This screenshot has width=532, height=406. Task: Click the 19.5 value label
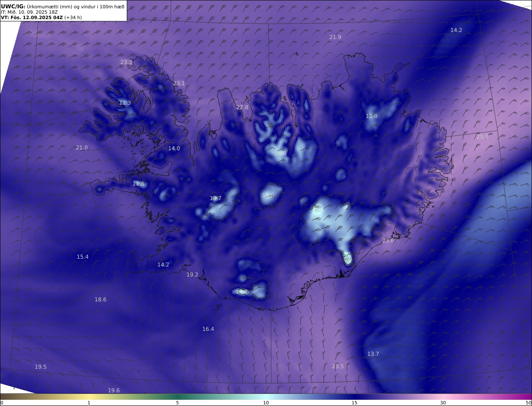point(41,367)
